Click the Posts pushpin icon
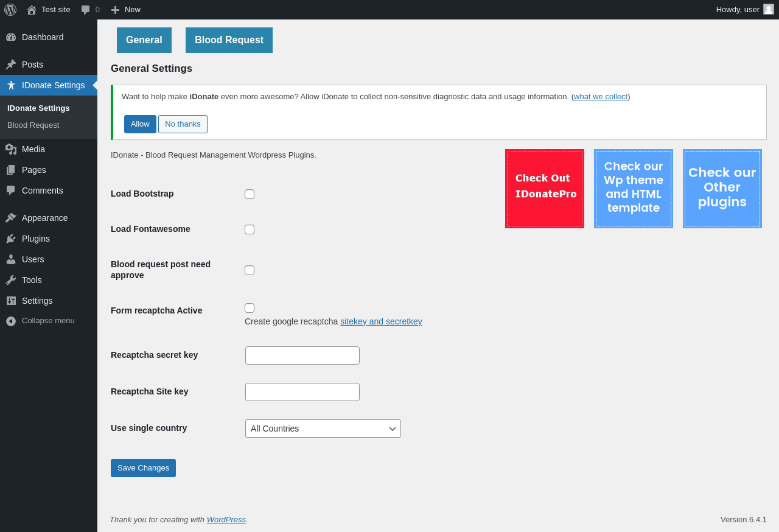The width and height of the screenshot is (779, 532). [11, 65]
